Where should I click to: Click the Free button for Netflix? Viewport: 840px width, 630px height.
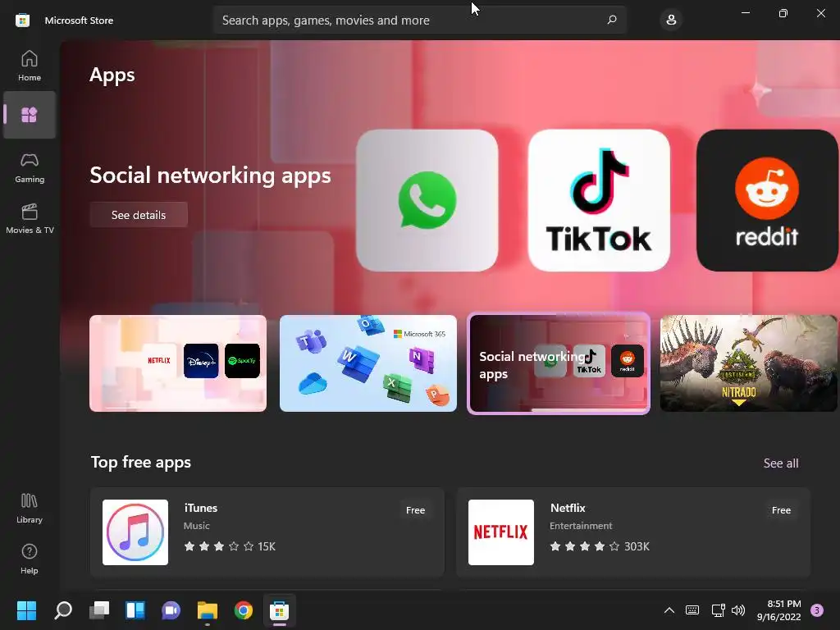click(781, 510)
